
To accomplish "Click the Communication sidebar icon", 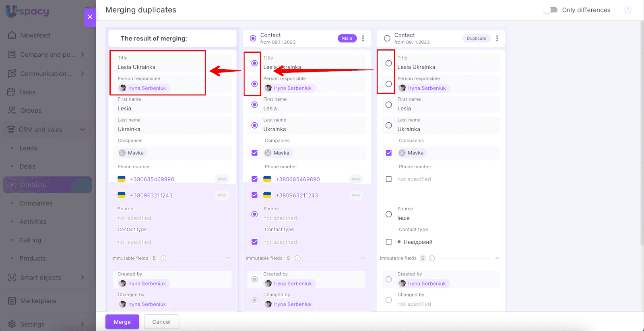I will pos(12,74).
